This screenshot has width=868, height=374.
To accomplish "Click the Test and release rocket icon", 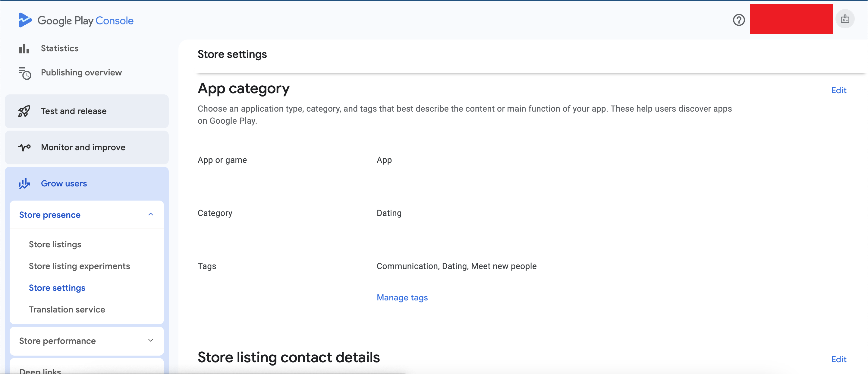I will 24,111.
